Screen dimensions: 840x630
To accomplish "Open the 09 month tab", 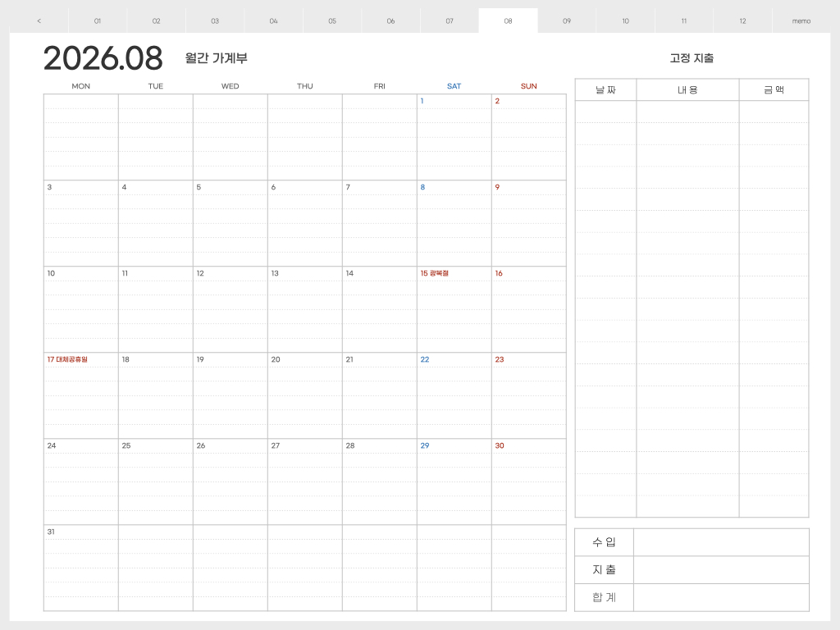I will pos(567,21).
